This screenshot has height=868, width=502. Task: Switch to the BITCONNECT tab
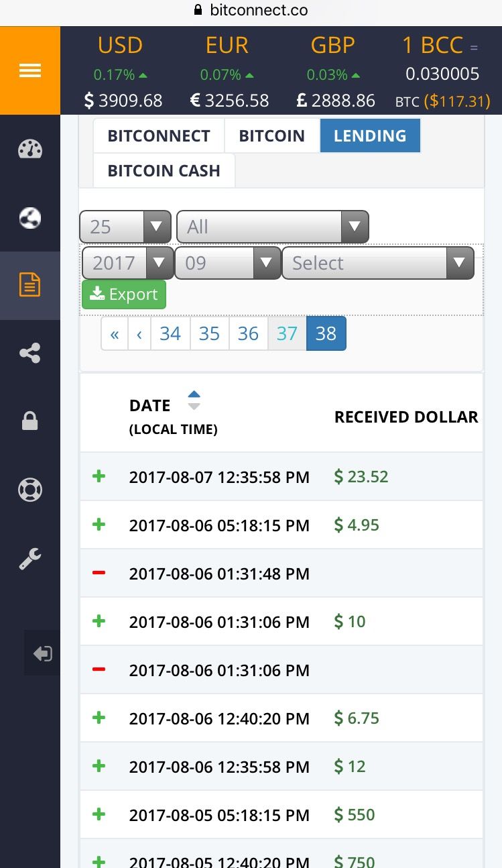(x=159, y=135)
